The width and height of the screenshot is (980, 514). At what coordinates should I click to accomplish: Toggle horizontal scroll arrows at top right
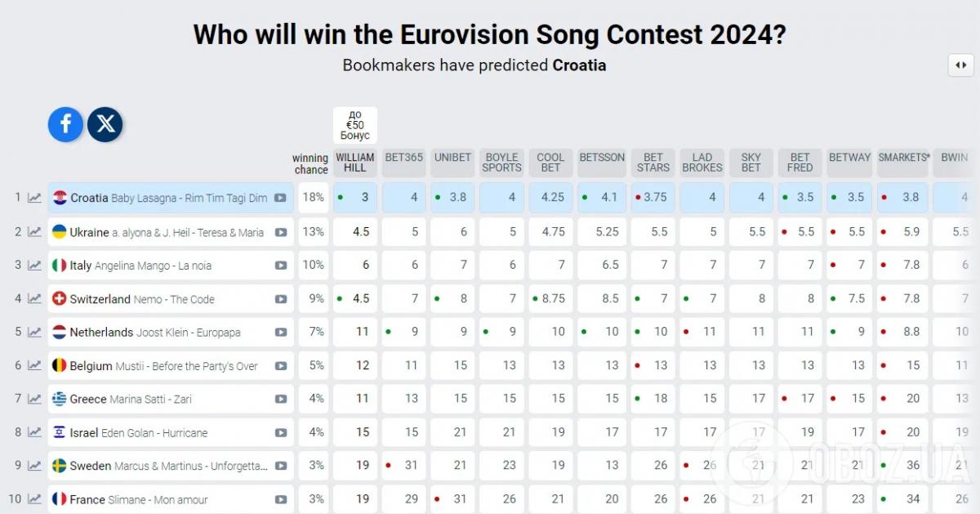960,65
